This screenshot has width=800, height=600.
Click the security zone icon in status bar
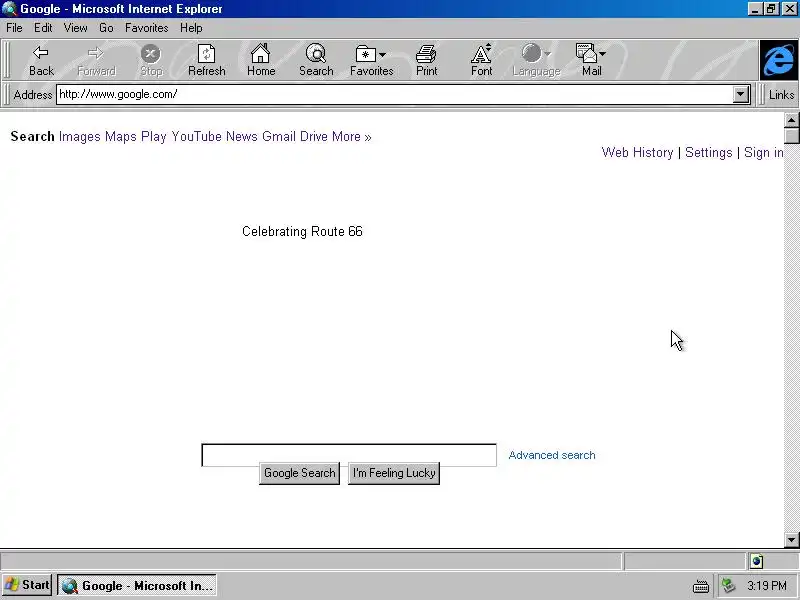757,562
